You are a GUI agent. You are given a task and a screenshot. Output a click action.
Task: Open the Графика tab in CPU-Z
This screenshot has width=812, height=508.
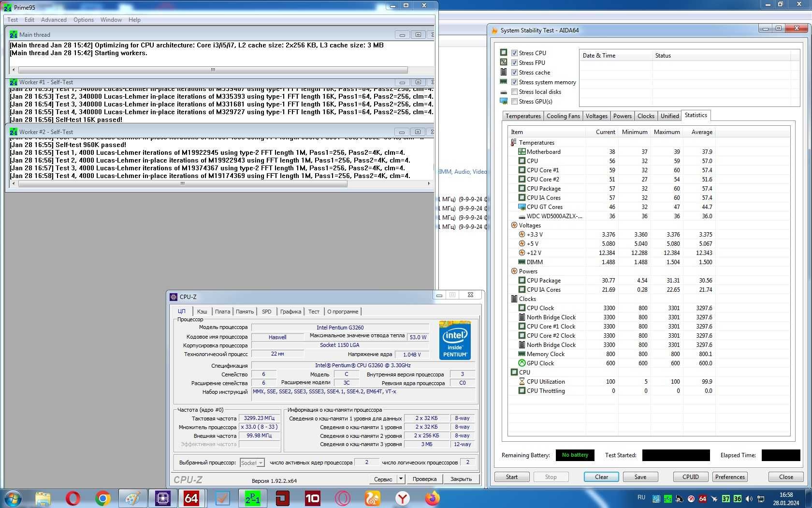click(x=290, y=312)
